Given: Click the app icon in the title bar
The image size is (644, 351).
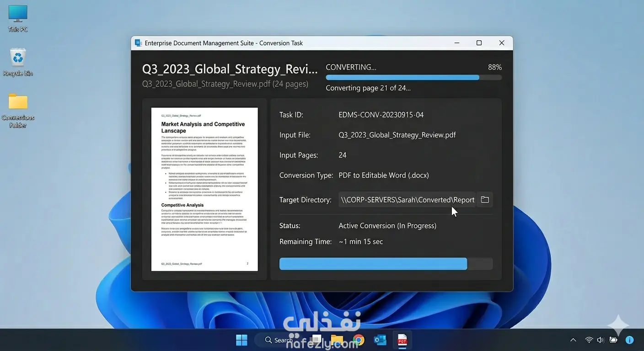Looking at the screenshot, I should 138,43.
